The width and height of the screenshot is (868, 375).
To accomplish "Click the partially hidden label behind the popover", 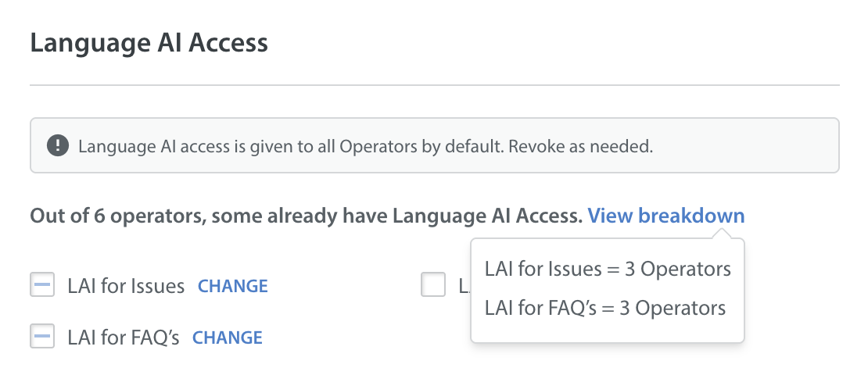I will 464,286.
